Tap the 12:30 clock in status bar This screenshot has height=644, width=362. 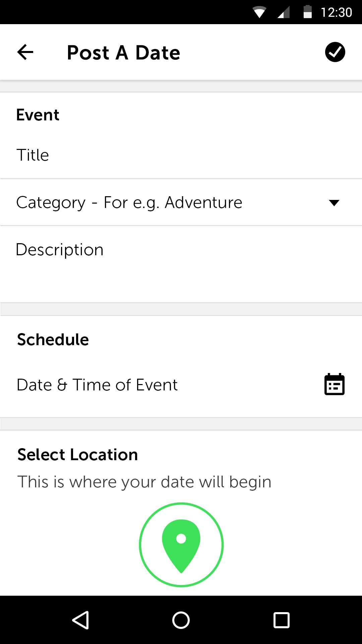click(x=336, y=12)
